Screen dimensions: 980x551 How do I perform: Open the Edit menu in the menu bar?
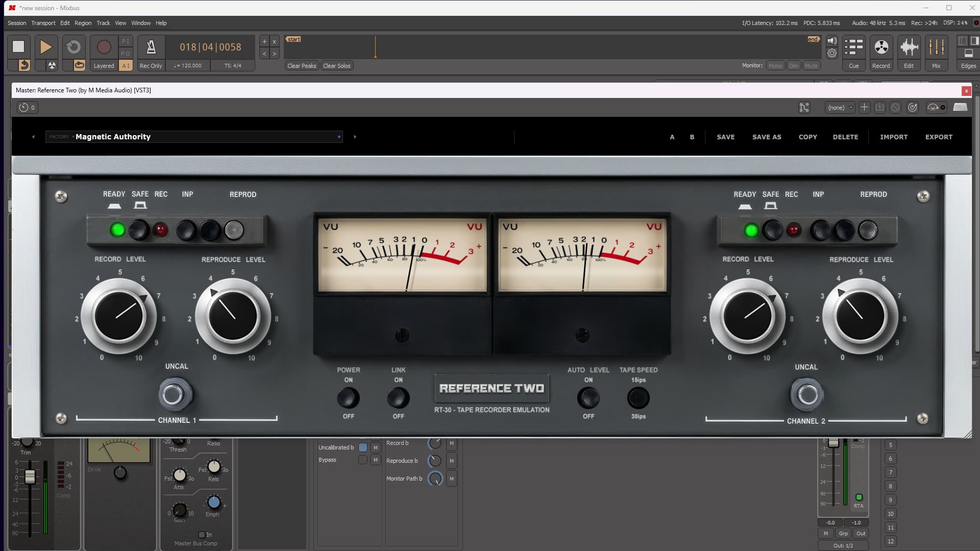[x=65, y=23]
